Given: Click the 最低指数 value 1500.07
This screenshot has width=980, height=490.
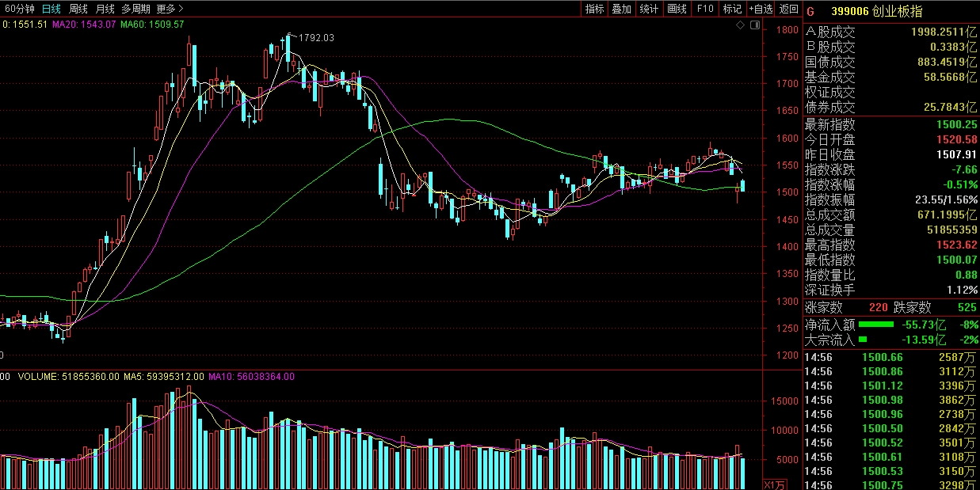Looking at the screenshot, I should [955, 260].
